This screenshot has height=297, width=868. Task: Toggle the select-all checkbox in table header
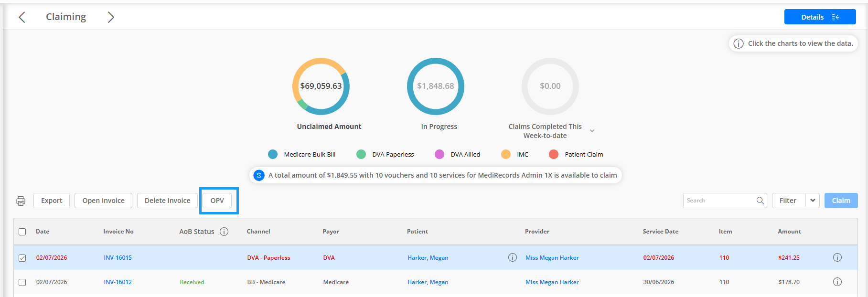[x=22, y=232]
